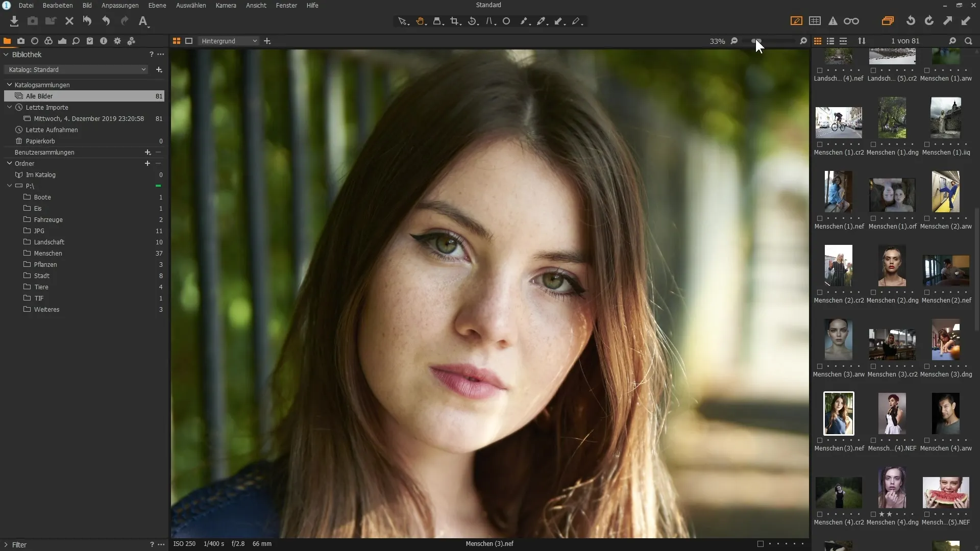The height and width of the screenshot is (551, 980).
Task: Open the Hintergrund layer dropdown
Action: (229, 41)
